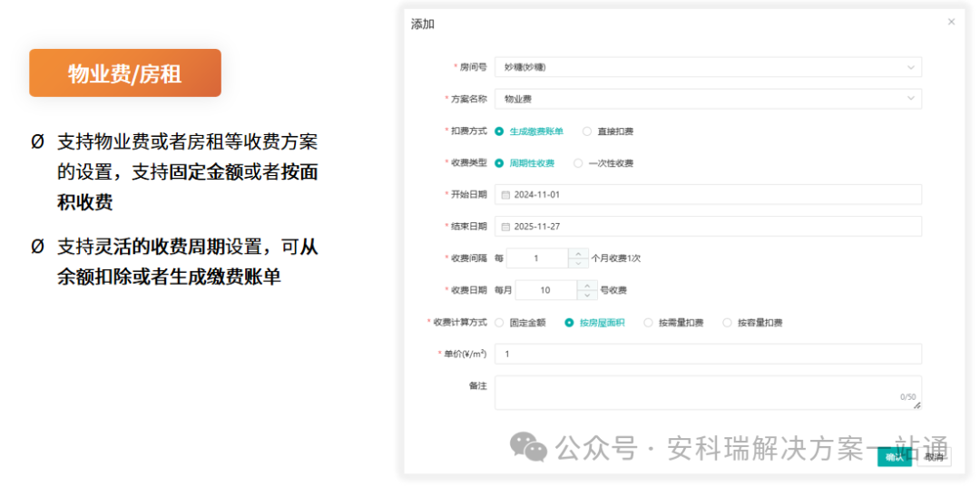Decrease the 收费间隔 month value
The image size is (980, 487).
pyautogui.click(x=577, y=263)
